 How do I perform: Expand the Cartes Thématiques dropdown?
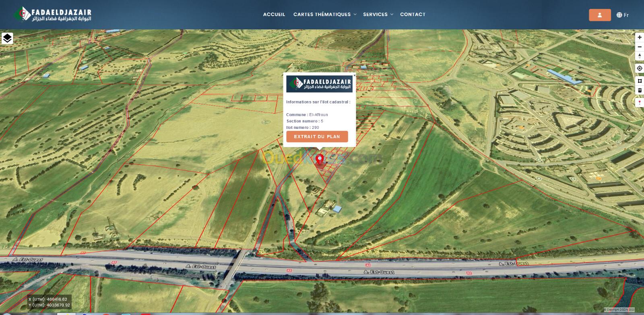coord(325,15)
